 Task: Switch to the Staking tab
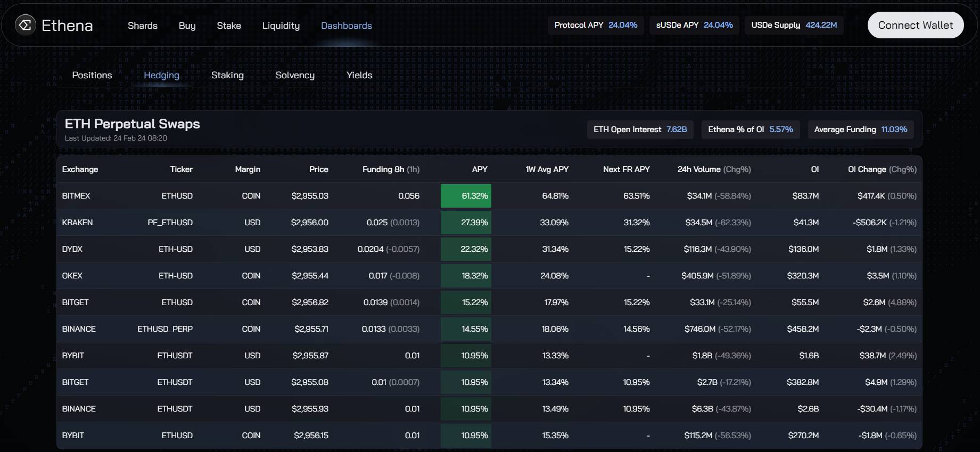(x=227, y=75)
